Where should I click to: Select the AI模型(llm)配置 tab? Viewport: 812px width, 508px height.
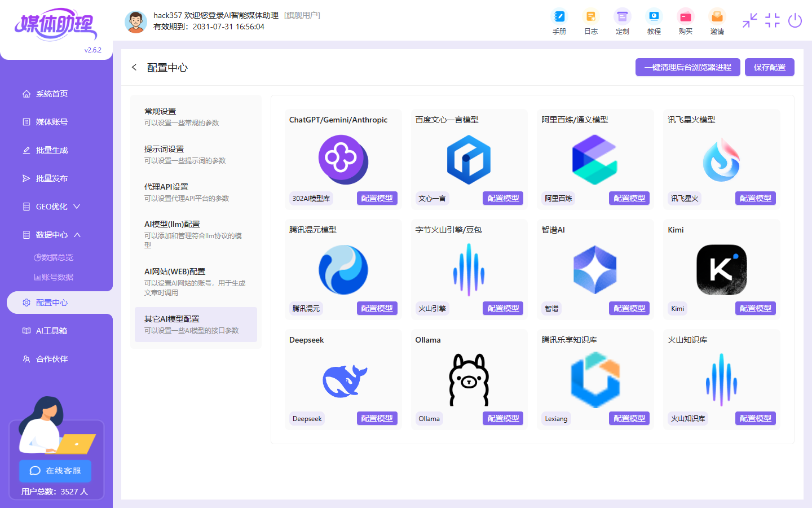pos(196,234)
